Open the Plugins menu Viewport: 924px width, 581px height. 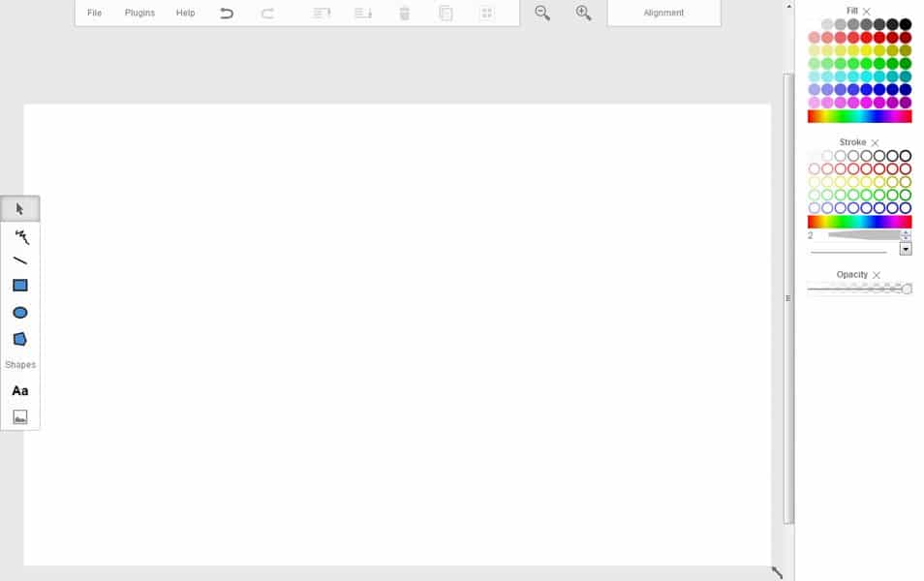point(139,13)
